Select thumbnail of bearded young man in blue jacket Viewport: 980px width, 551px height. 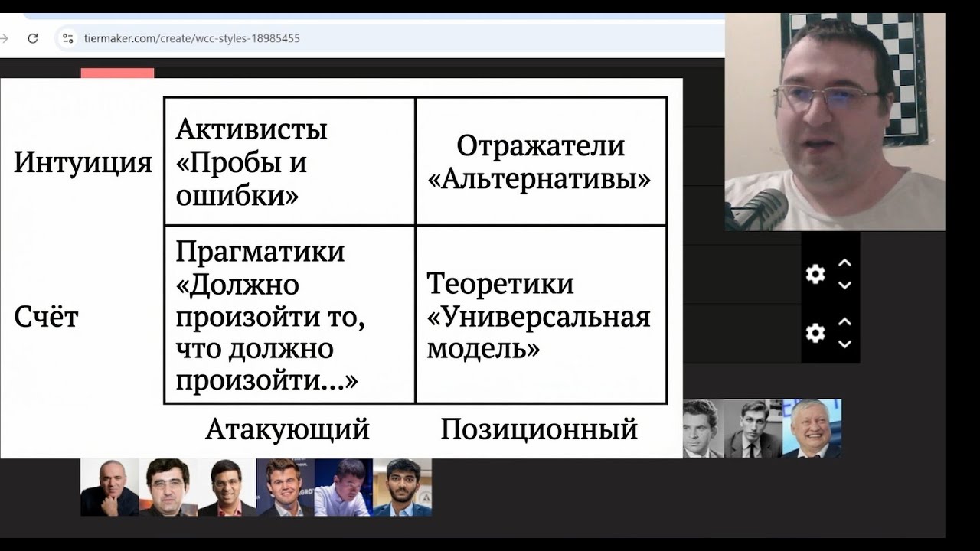[x=402, y=487]
